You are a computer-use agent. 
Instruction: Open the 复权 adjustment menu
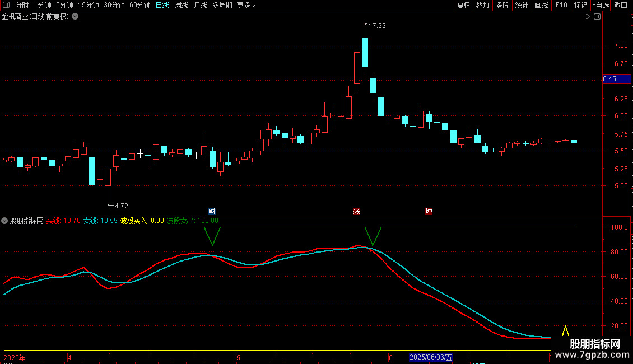click(x=463, y=5)
